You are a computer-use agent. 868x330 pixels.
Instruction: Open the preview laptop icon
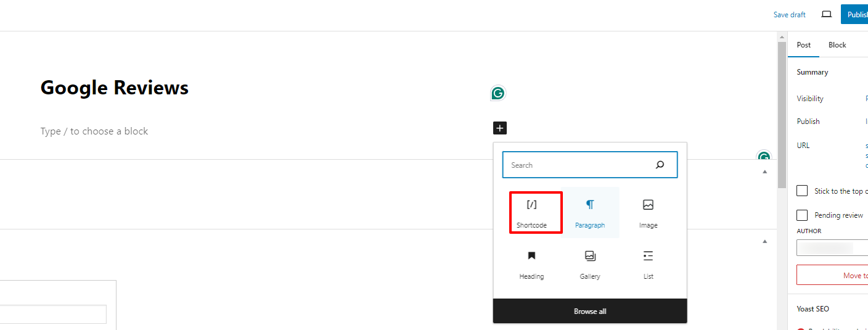[827, 14]
